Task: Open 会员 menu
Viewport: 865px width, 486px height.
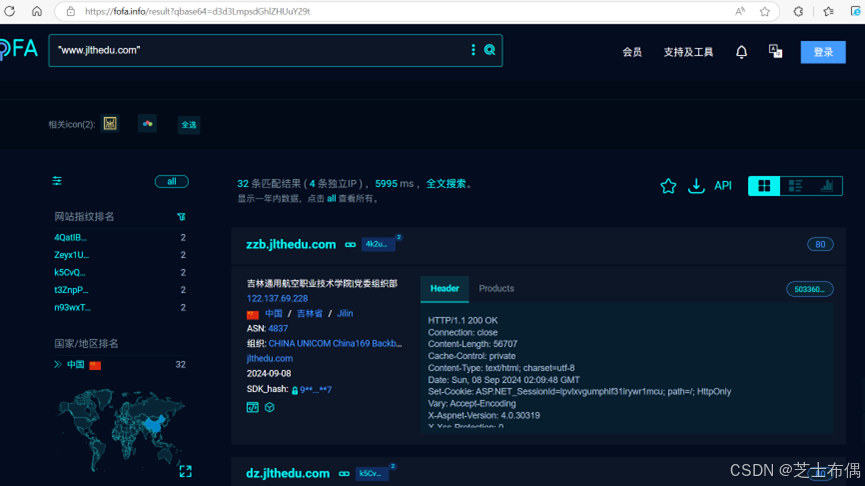Action: point(632,52)
